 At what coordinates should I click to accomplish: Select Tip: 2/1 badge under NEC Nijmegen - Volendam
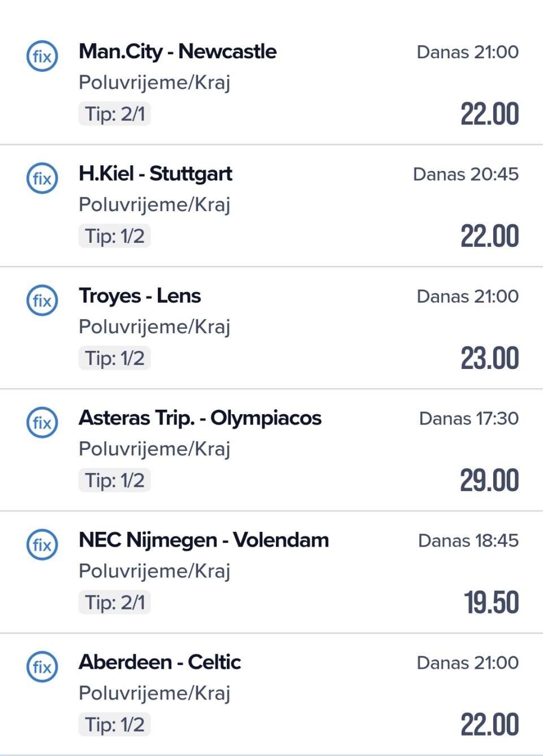coord(115,603)
